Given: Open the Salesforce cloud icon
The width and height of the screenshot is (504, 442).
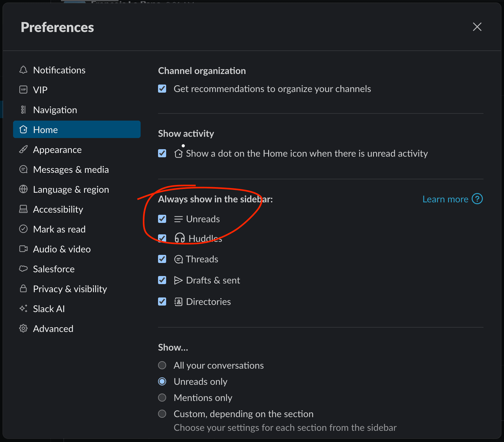Looking at the screenshot, I should tap(23, 269).
